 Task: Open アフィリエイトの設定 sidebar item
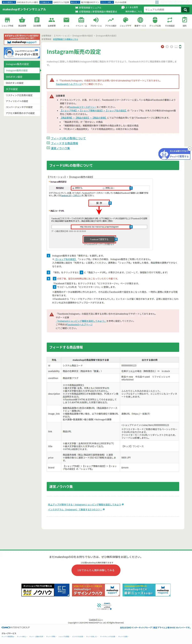pos(22,101)
